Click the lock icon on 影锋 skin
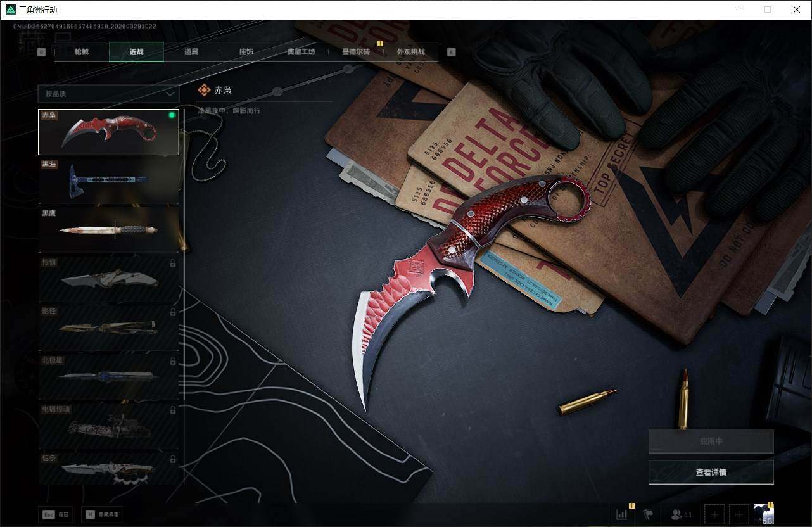Viewport: 812px width, 527px height. pyautogui.click(x=173, y=312)
